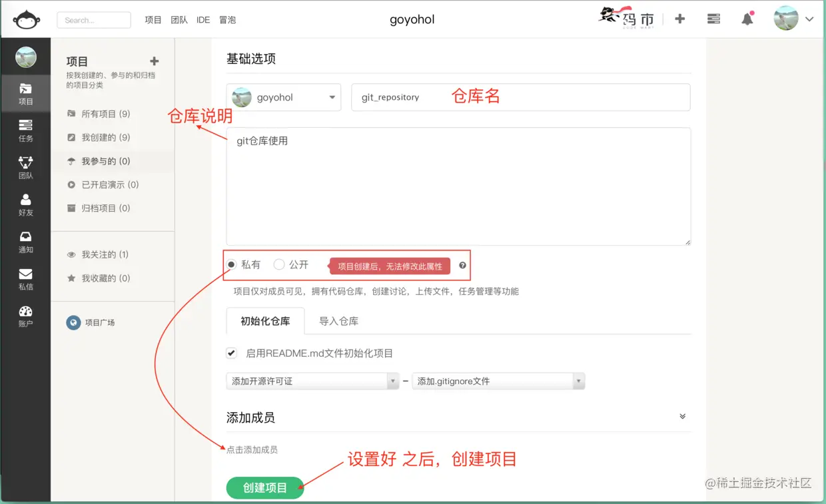Open the 添加开源许可证 dropdown
The width and height of the screenshot is (826, 504).
(x=312, y=381)
